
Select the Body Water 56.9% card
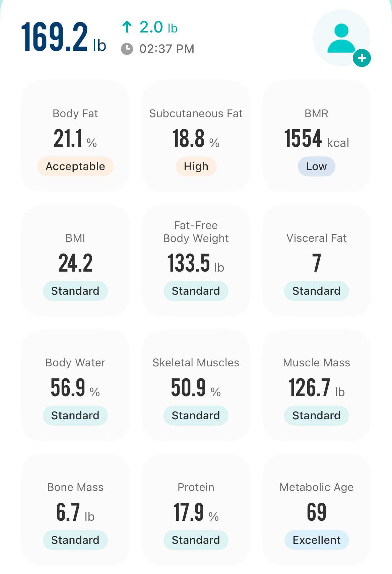[x=75, y=385]
